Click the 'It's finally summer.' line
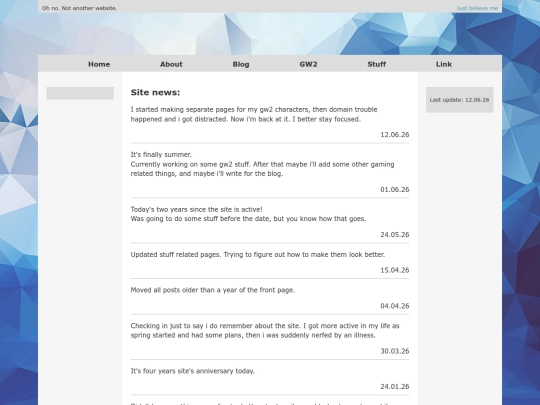 click(x=161, y=155)
